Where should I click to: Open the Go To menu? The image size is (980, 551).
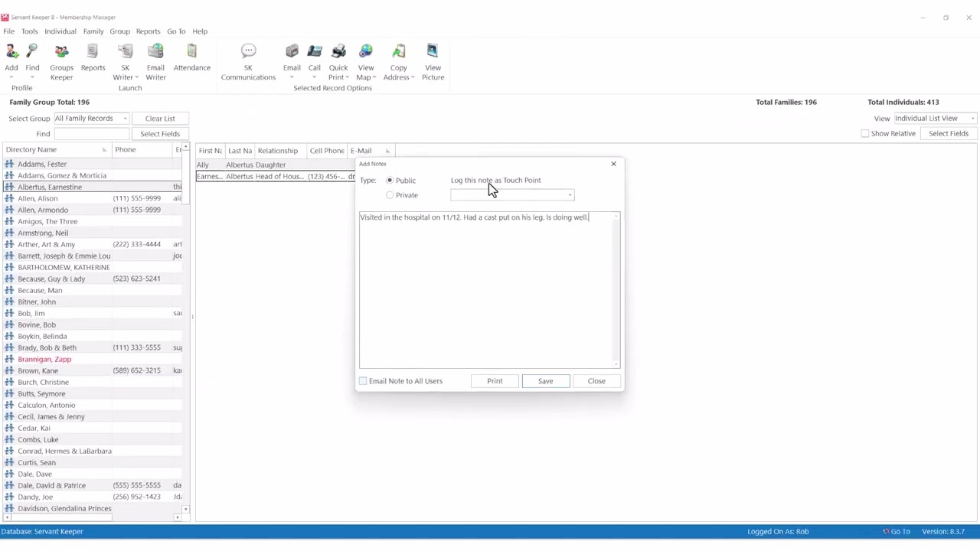[x=176, y=31]
